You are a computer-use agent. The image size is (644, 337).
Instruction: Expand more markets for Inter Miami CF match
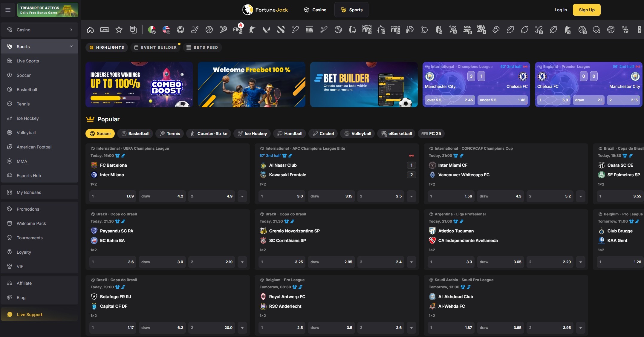[x=581, y=196]
